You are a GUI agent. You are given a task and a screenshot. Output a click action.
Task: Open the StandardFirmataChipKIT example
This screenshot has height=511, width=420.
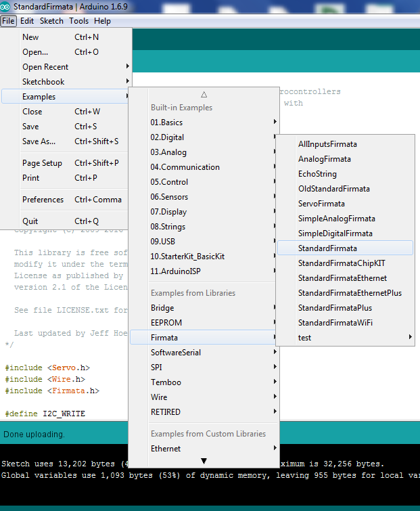pos(345,263)
